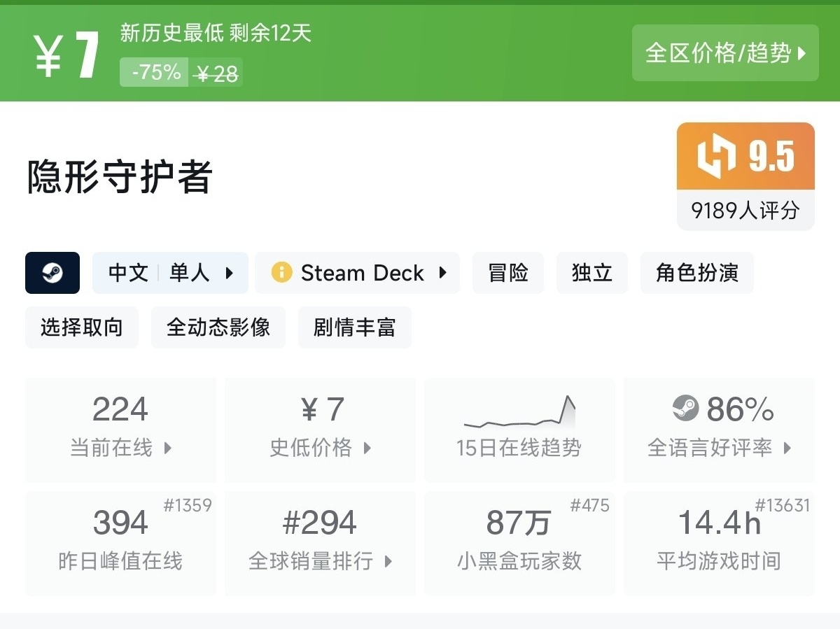Expand the 中文 单人 language tag arrow
The width and height of the screenshot is (840, 629).
[x=229, y=273]
